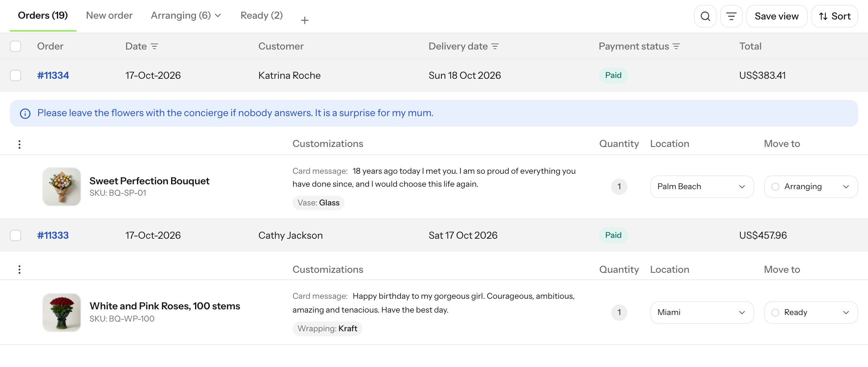Screen dimensions: 868x367
Task: Open the three-dot menu for order #11333 items
Action: 20,270
